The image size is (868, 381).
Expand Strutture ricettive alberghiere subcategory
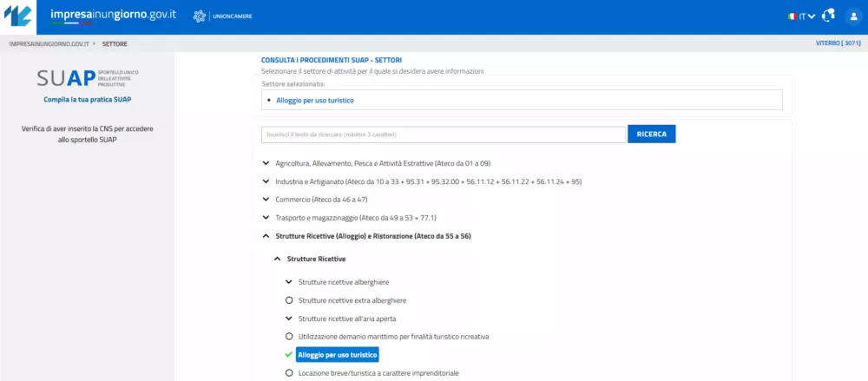[289, 282]
